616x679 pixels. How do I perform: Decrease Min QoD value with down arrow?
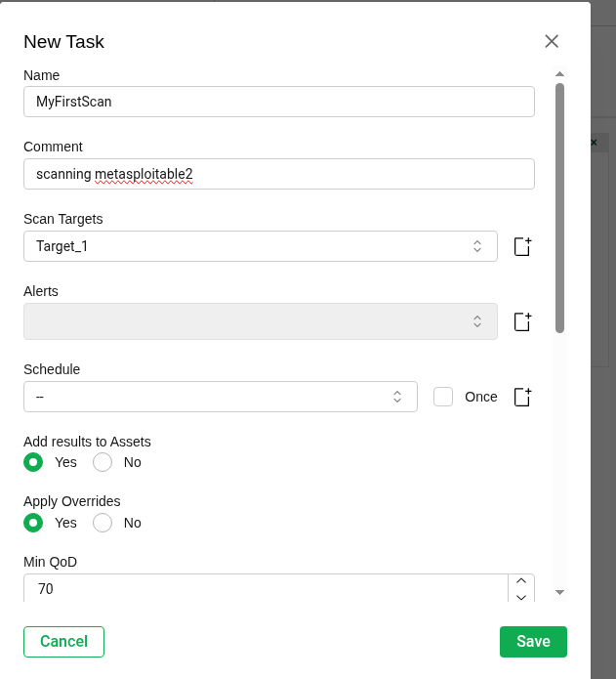[x=521, y=596]
